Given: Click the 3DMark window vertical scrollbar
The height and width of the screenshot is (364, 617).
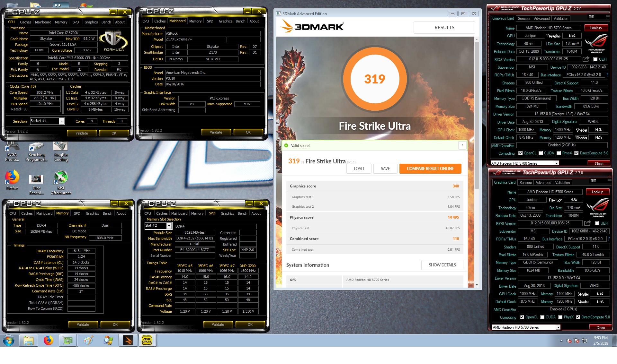Looking at the screenshot, I should 477,116.
